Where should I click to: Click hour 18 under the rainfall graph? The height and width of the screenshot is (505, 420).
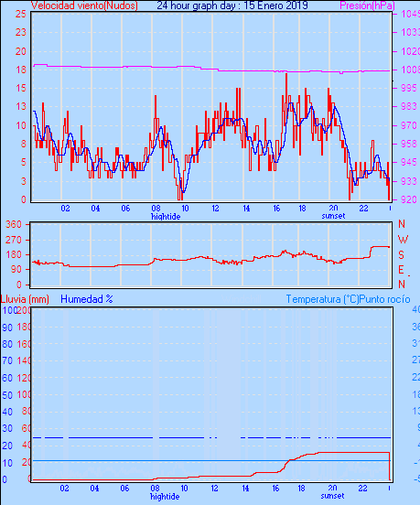(x=301, y=489)
